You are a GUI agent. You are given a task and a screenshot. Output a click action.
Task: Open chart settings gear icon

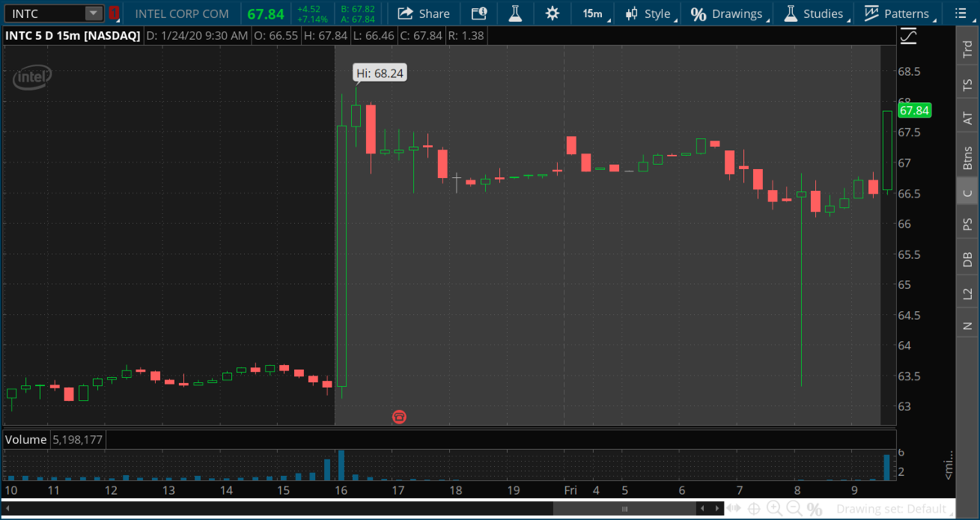coord(552,13)
